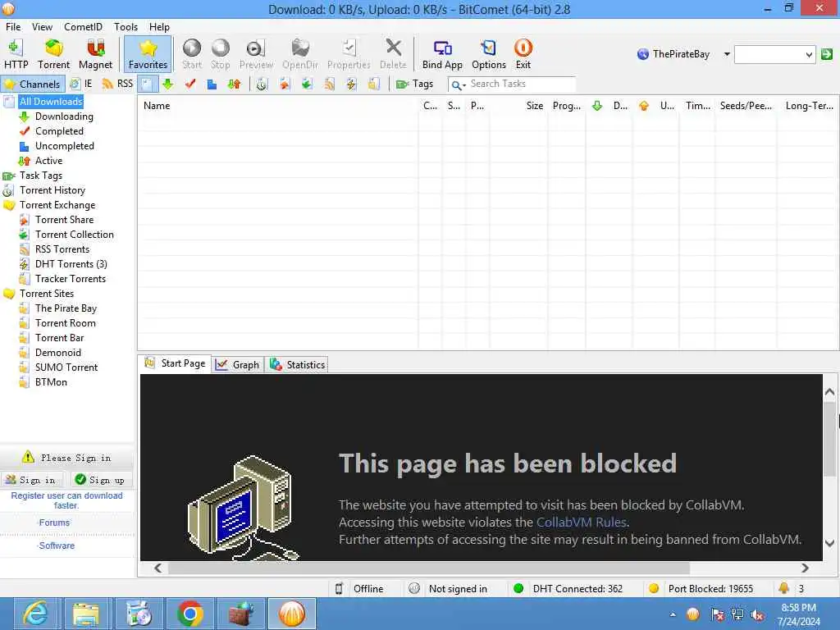
Task: Click Tracker Torrents icon in second toolbar
Action: 374,84
